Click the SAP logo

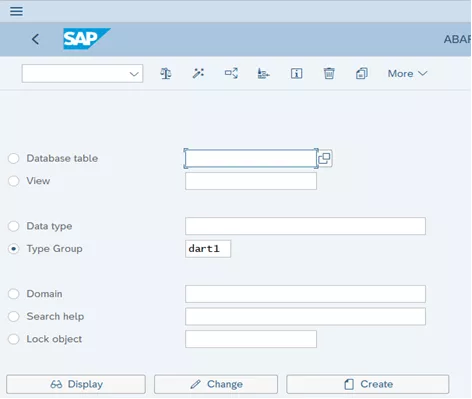87,39
